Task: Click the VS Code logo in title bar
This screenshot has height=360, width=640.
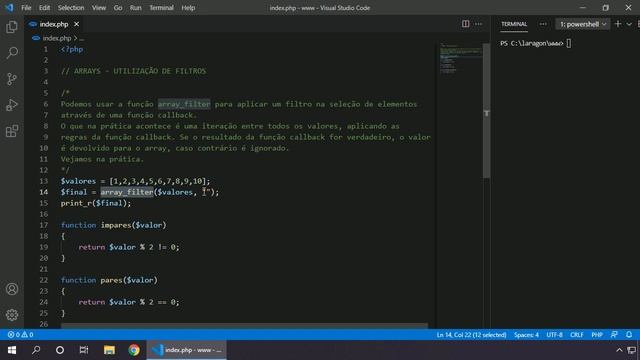Action: click(9, 7)
